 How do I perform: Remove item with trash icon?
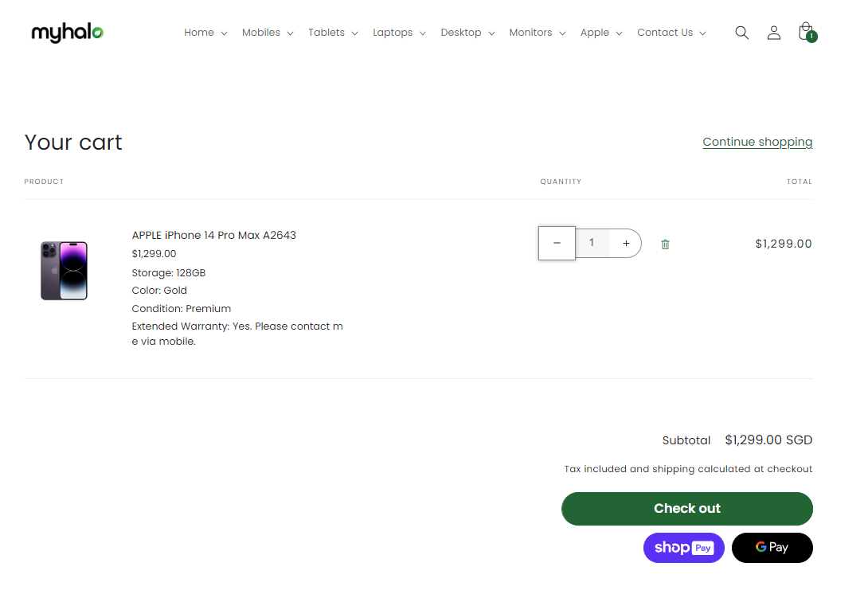click(x=665, y=244)
